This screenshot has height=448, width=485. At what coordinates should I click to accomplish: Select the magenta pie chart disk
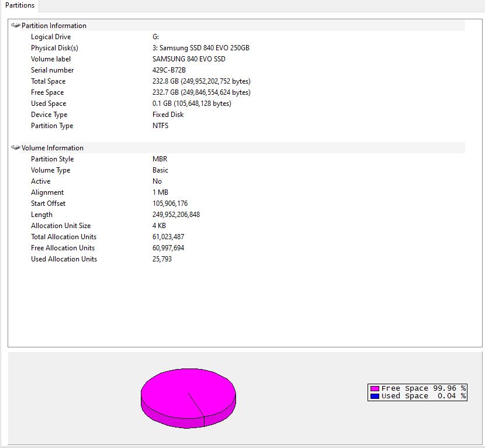point(188,398)
